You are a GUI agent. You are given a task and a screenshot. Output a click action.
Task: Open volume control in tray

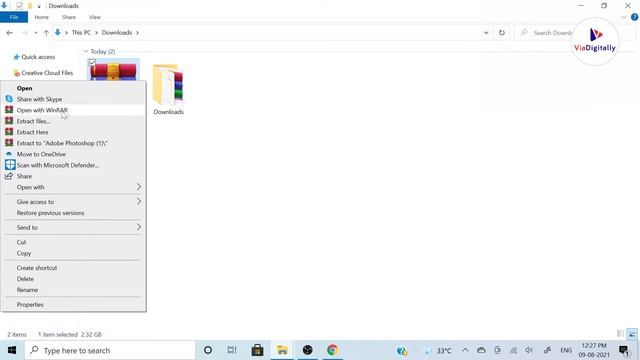[529, 350]
